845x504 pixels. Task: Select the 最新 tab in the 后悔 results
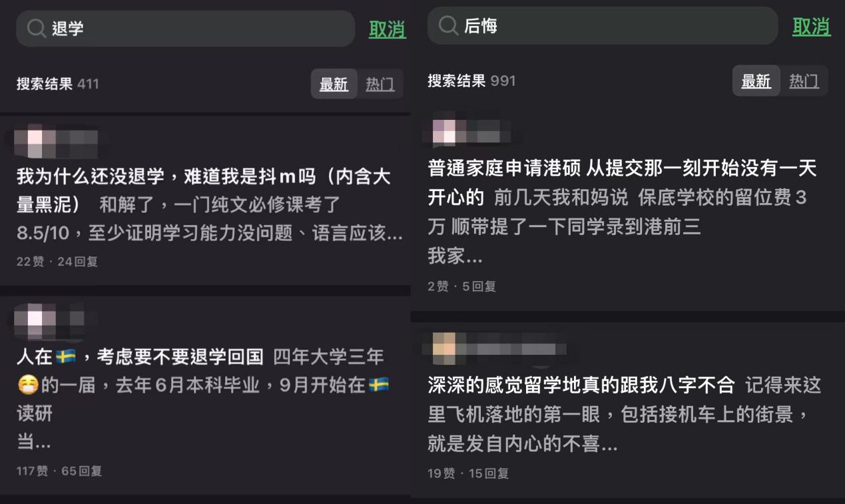coord(756,81)
